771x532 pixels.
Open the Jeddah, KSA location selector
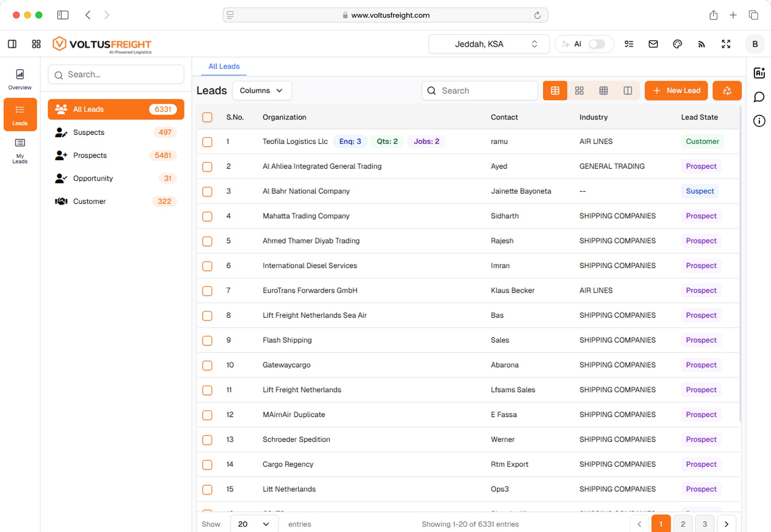[489, 44]
